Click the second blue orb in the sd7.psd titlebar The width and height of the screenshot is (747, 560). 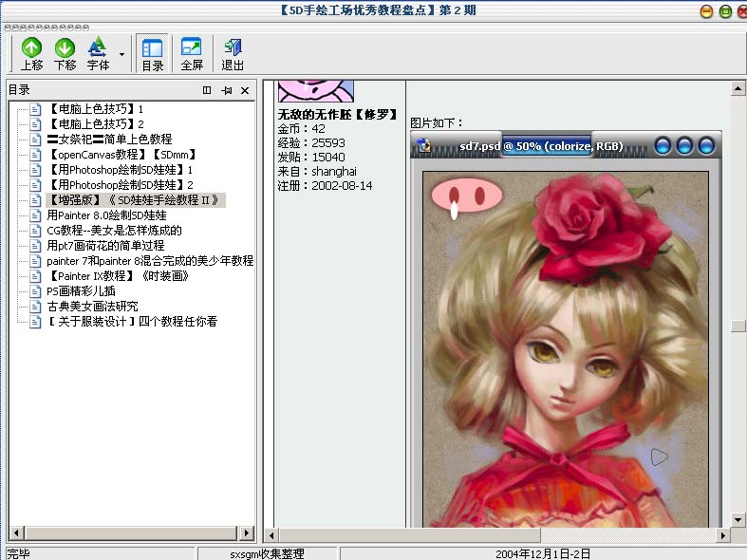(684, 146)
